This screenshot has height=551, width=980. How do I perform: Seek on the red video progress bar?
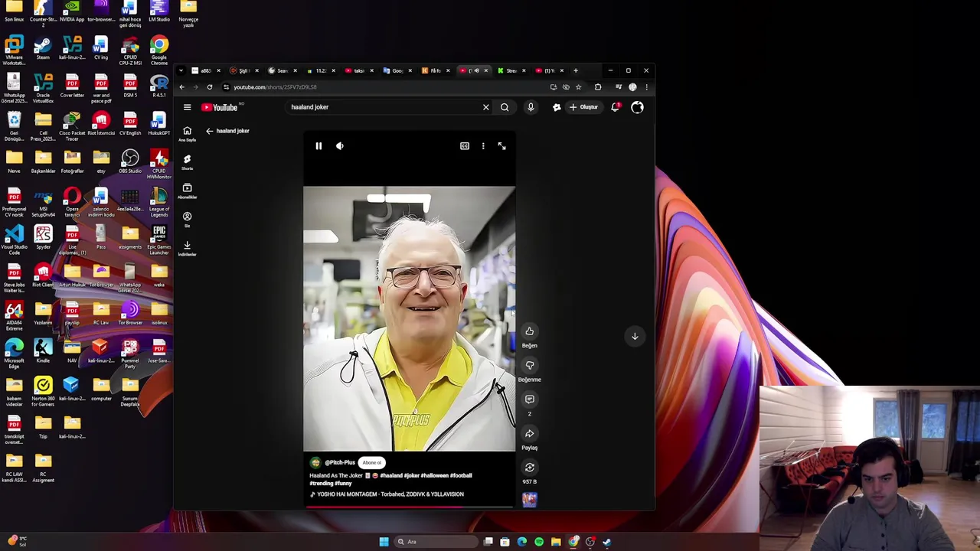[409, 506]
